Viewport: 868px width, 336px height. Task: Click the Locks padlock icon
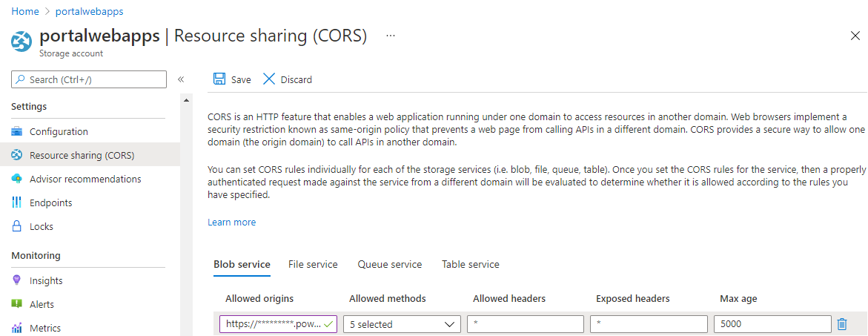(16, 226)
